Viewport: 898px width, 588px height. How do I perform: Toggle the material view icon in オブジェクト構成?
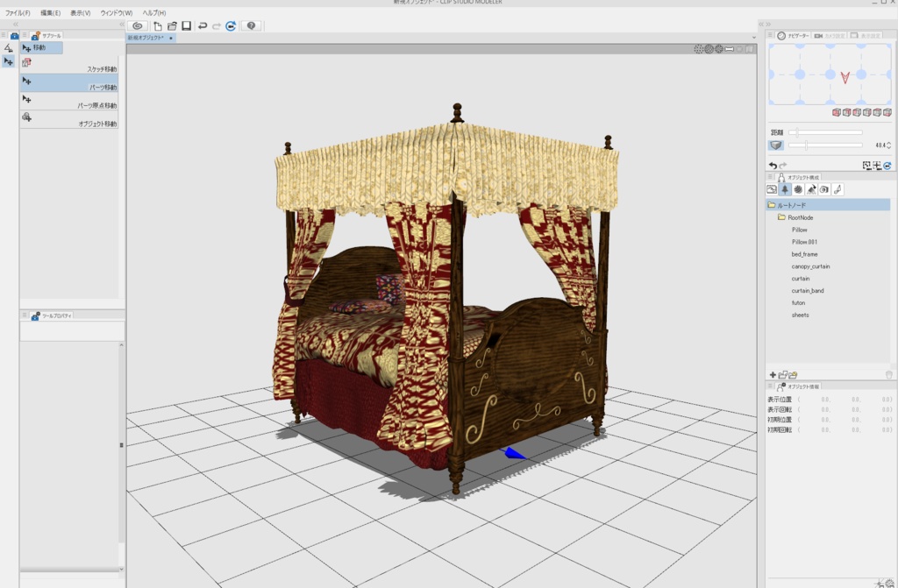pos(798,189)
